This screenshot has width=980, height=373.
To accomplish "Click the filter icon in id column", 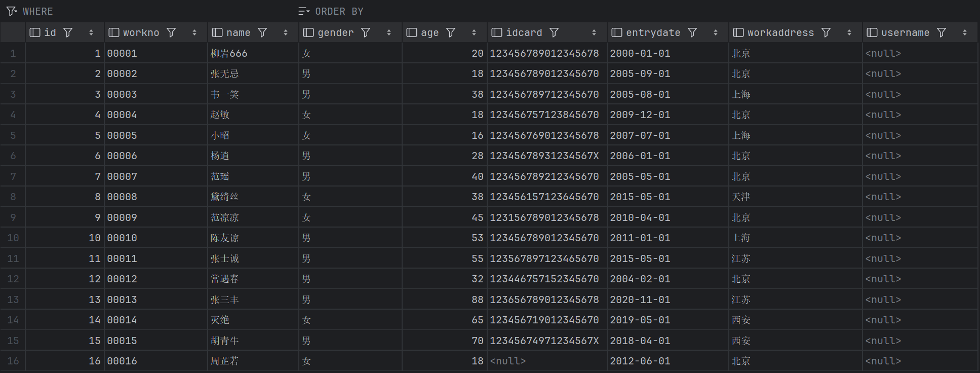I will pyautogui.click(x=68, y=32).
